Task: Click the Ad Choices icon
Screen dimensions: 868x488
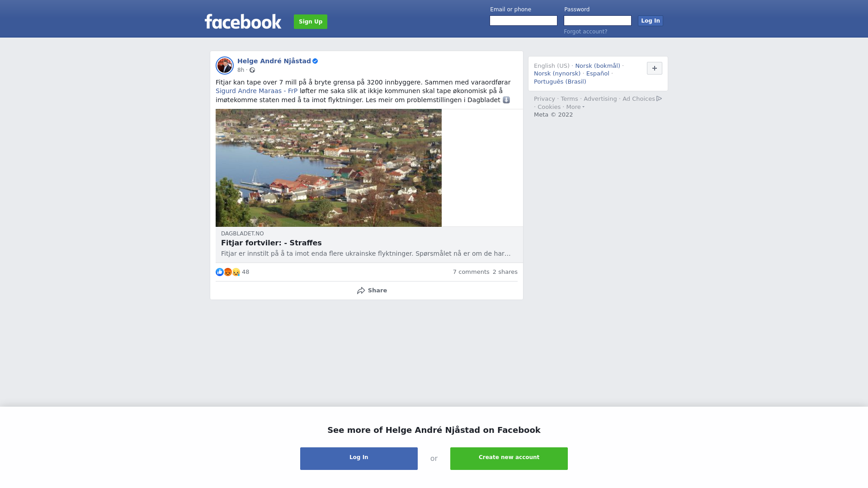Action: (659, 99)
